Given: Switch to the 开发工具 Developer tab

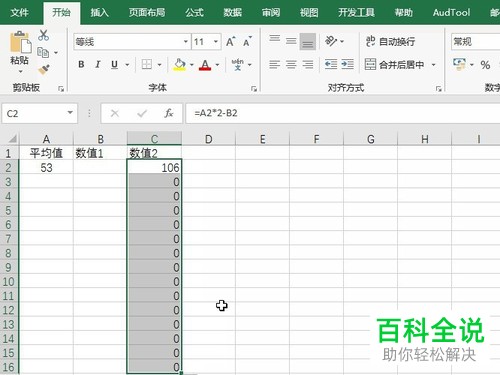Looking at the screenshot, I should 356,13.
